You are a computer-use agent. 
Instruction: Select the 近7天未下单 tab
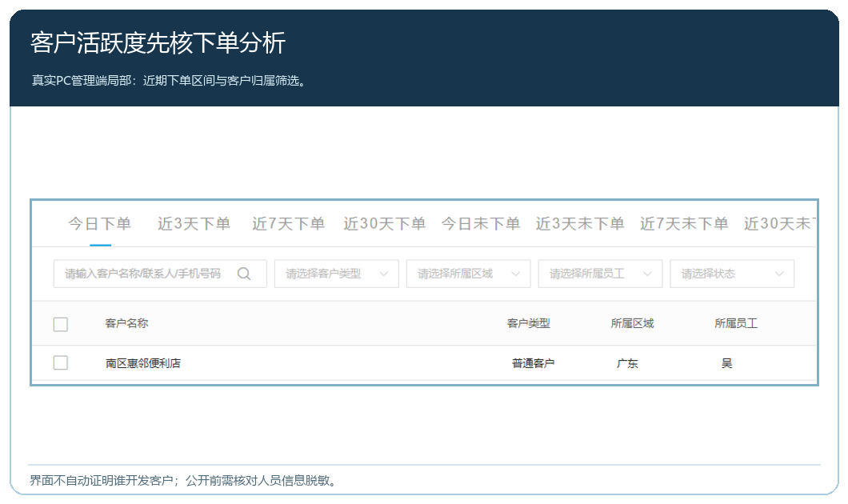(x=684, y=224)
